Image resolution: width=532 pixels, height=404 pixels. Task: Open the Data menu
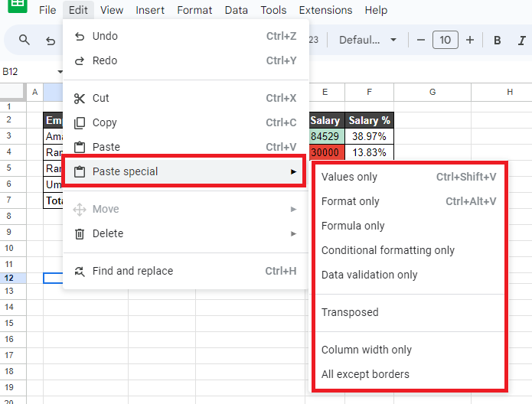coord(236,10)
